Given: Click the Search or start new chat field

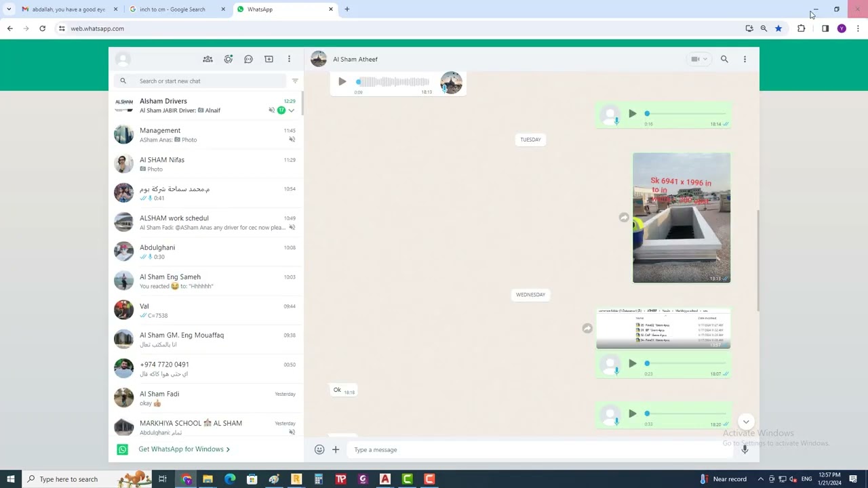Looking at the screenshot, I should coord(201,81).
